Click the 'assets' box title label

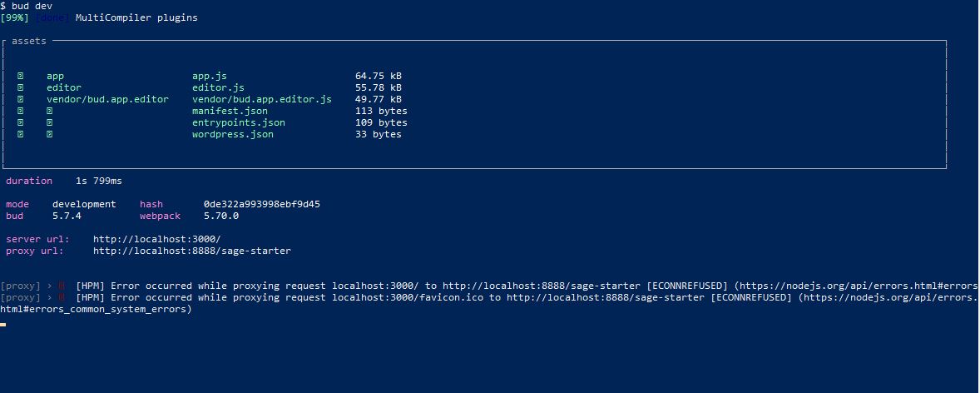pyautogui.click(x=29, y=41)
